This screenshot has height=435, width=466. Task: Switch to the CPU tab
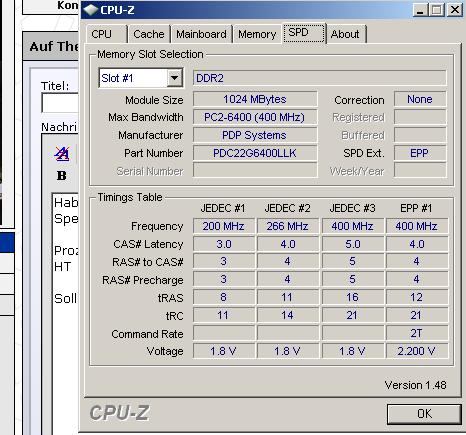click(x=106, y=34)
